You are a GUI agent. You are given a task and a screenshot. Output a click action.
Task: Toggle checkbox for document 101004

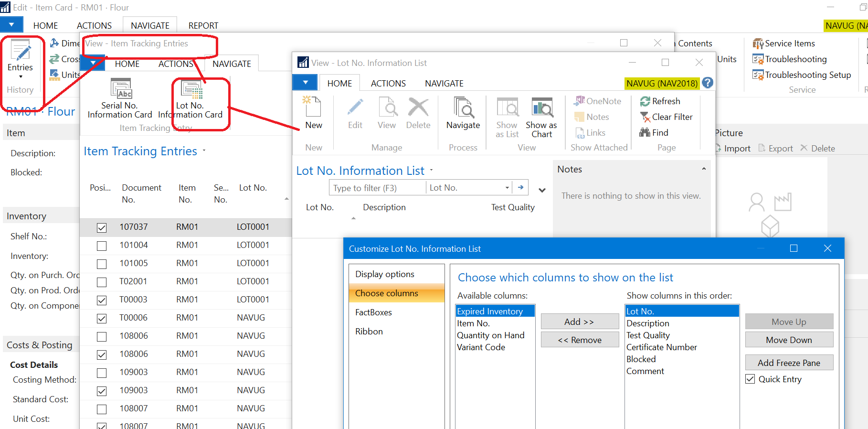[x=102, y=246]
